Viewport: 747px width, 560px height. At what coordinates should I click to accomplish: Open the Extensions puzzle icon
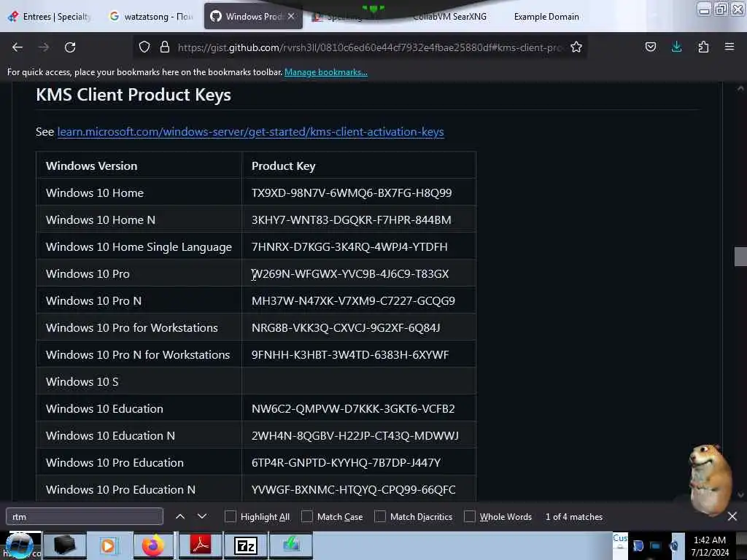[703, 47]
